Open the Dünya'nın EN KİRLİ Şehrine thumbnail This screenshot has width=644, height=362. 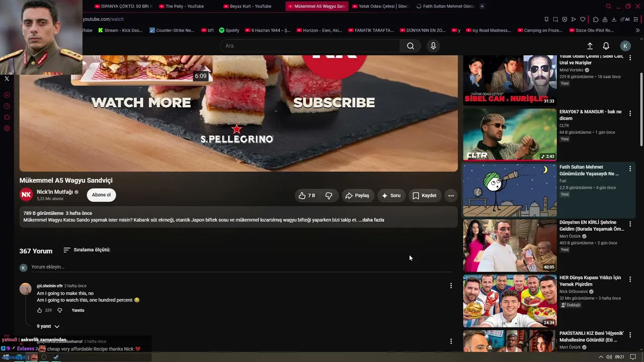[x=510, y=245]
